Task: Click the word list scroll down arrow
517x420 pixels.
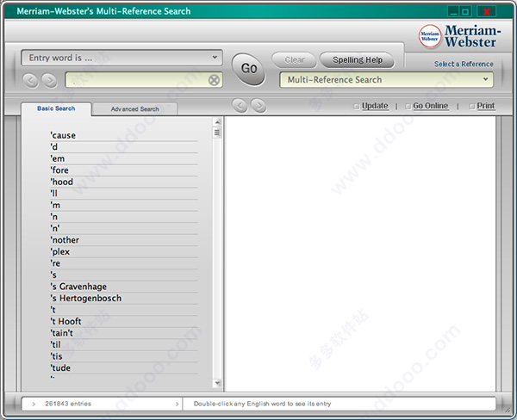Action: (x=217, y=383)
